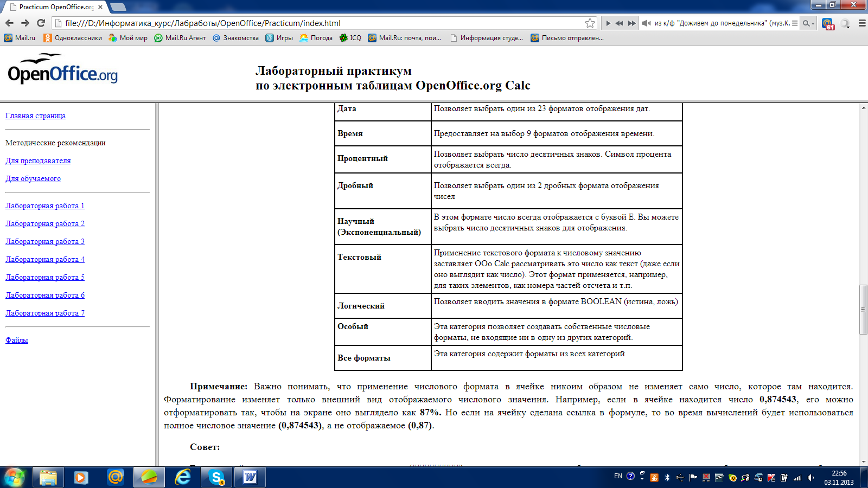Open the clock showing 22:56
Image resolution: width=868 pixels, height=488 pixels.
[x=839, y=477]
